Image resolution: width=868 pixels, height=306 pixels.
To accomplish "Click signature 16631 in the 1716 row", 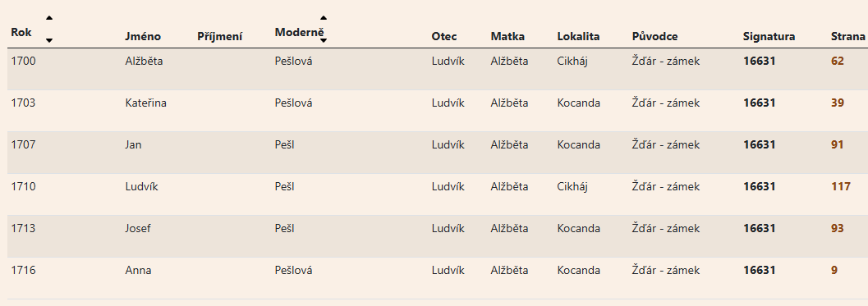I will (x=759, y=270).
